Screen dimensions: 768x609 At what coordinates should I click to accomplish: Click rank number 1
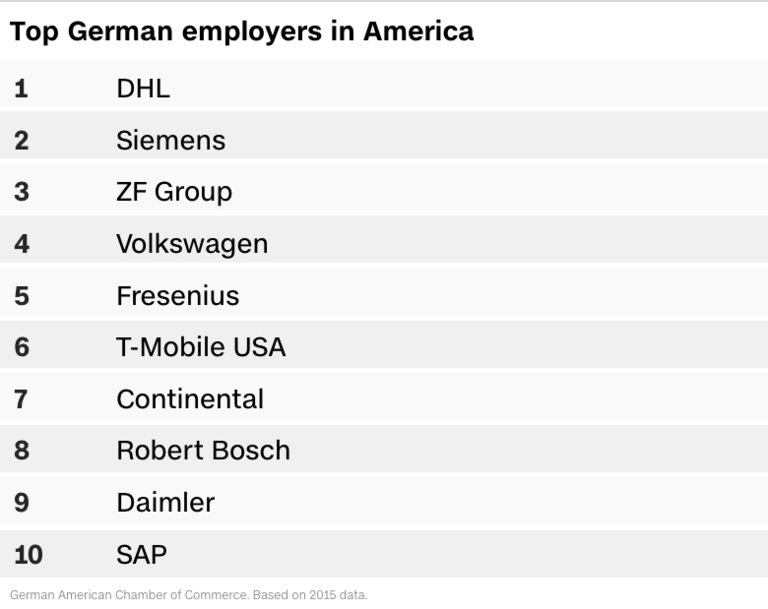pyautogui.click(x=21, y=88)
